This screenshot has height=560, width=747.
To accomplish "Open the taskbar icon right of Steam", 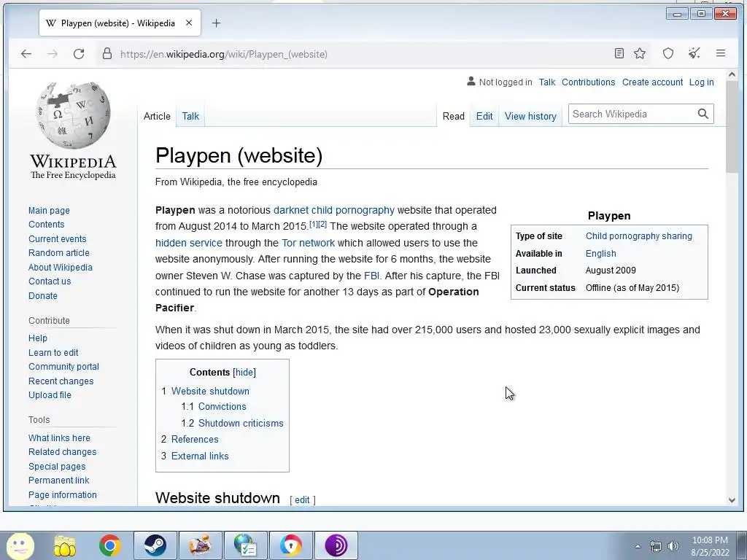I will coord(201,545).
